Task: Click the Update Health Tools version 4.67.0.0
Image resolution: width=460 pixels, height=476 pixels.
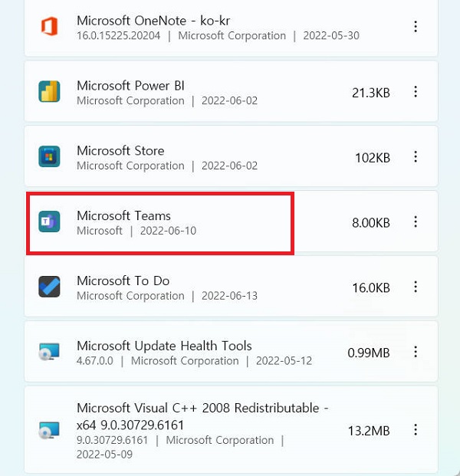Action: click(x=95, y=361)
